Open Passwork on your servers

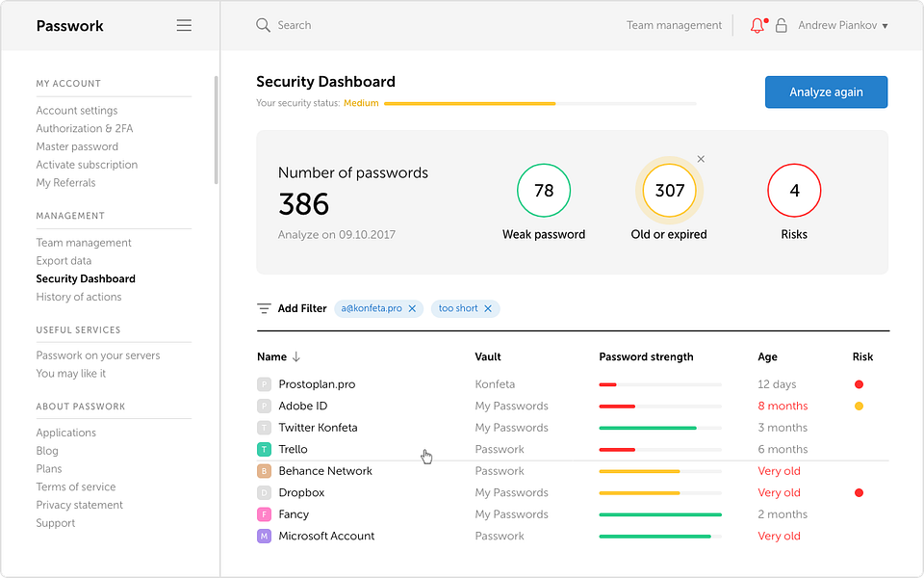(x=98, y=355)
